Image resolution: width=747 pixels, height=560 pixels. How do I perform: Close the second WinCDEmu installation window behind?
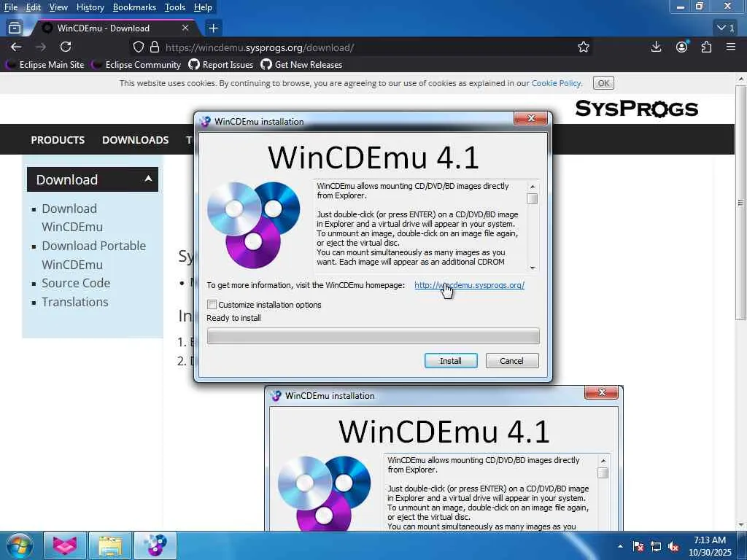click(601, 392)
